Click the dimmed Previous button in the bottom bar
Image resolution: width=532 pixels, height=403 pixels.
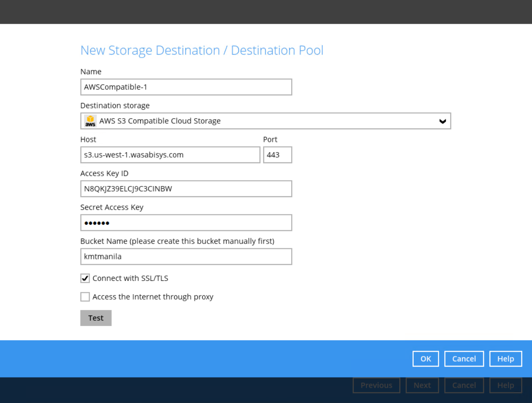(x=376, y=385)
